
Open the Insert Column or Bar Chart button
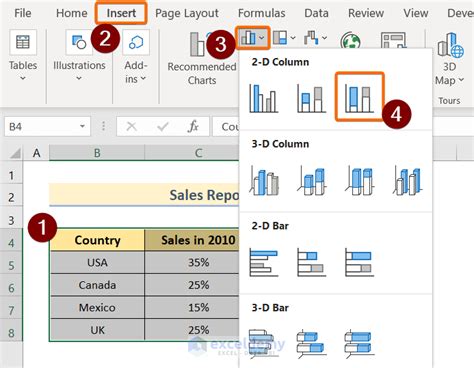click(253, 38)
